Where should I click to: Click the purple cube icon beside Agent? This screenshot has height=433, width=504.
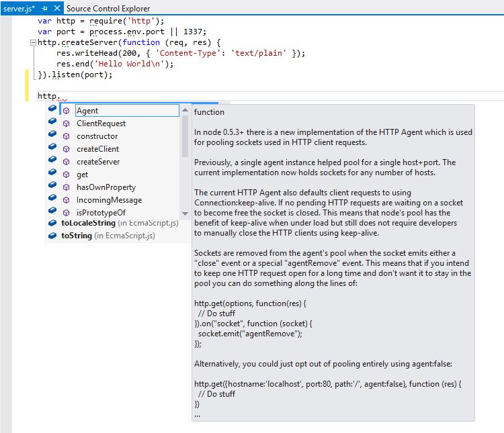(x=66, y=111)
